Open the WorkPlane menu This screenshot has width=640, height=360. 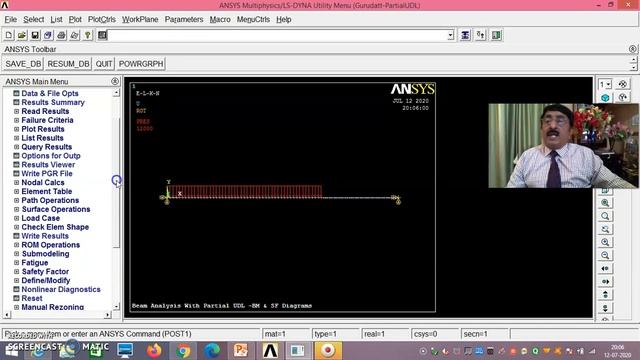coord(140,19)
